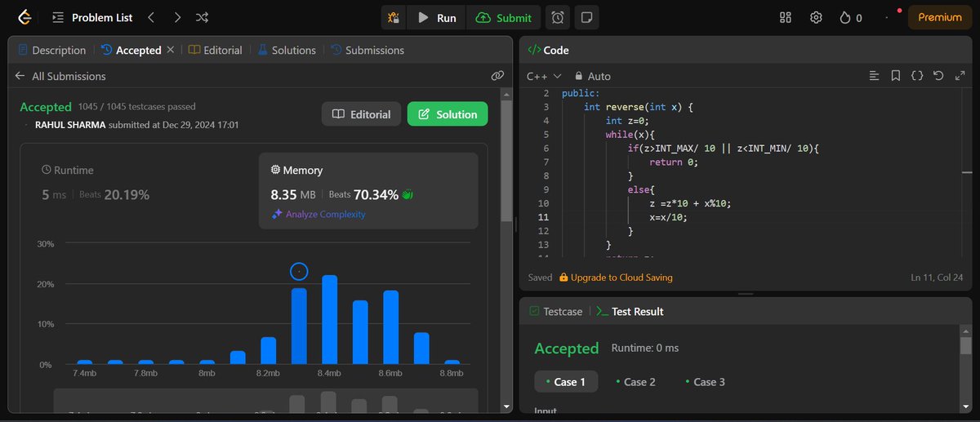980x422 pixels.
Task: Copy submission link icon
Action: pyautogui.click(x=497, y=76)
